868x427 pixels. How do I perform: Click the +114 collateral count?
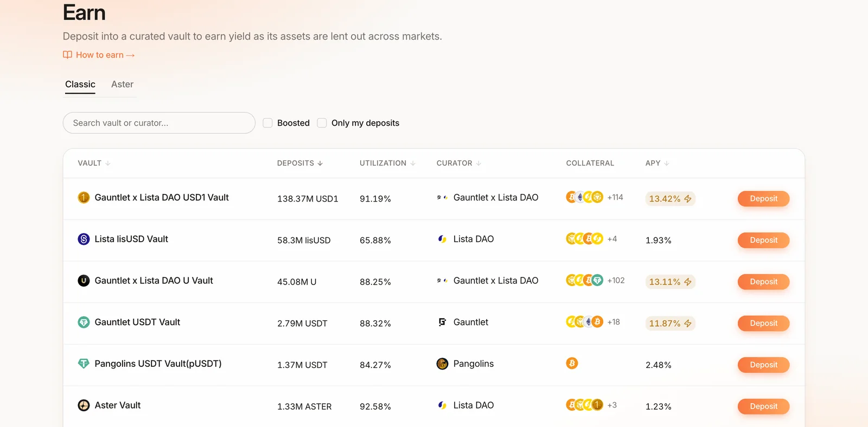(x=615, y=197)
